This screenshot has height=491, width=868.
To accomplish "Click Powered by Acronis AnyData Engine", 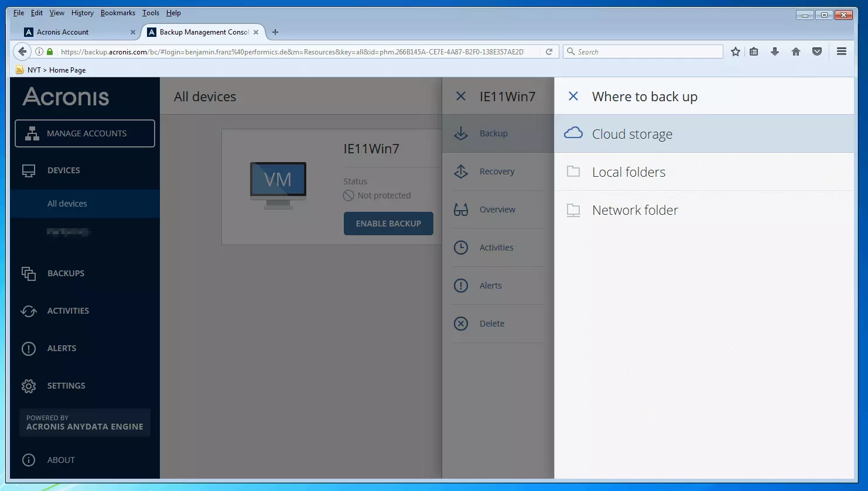I will click(85, 423).
